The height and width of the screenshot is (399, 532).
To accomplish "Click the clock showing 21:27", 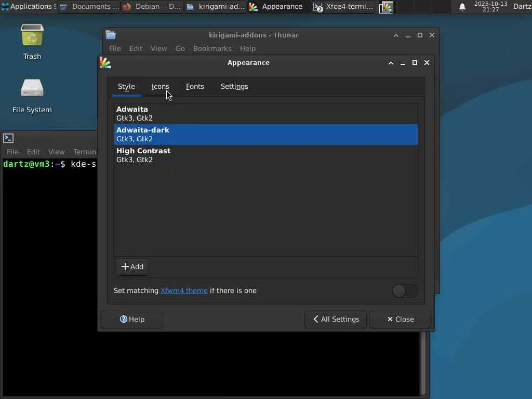I will coord(490,6).
